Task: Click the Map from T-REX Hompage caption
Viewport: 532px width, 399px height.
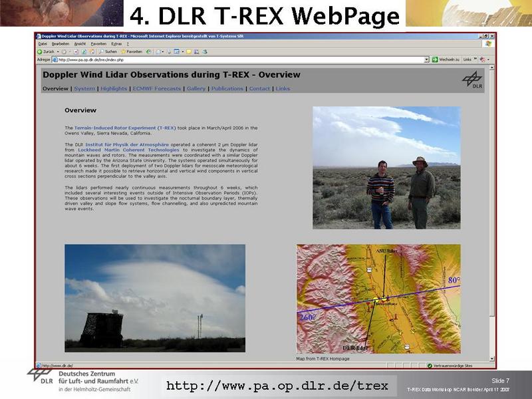Action: (323, 358)
